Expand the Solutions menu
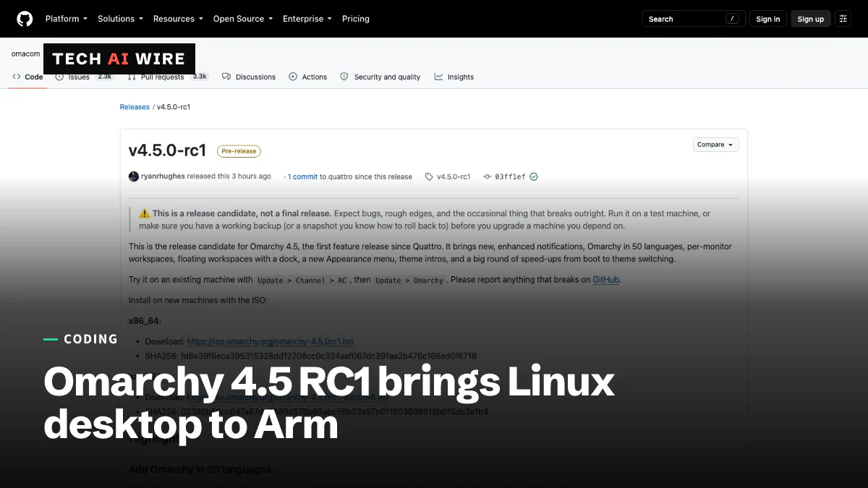This screenshot has width=868, height=488. click(x=120, y=19)
